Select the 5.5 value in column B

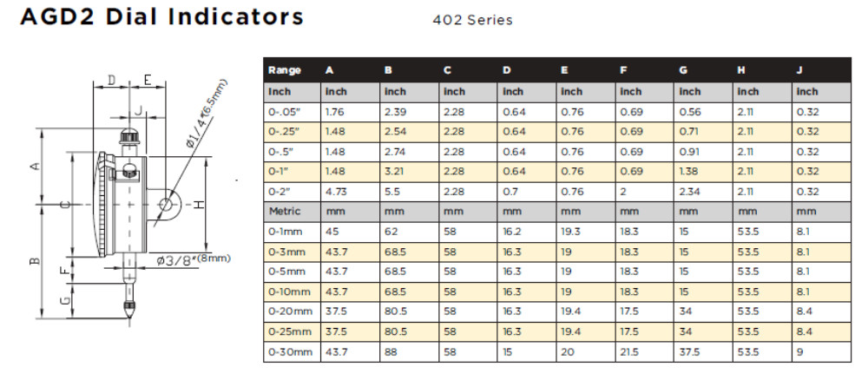(391, 192)
